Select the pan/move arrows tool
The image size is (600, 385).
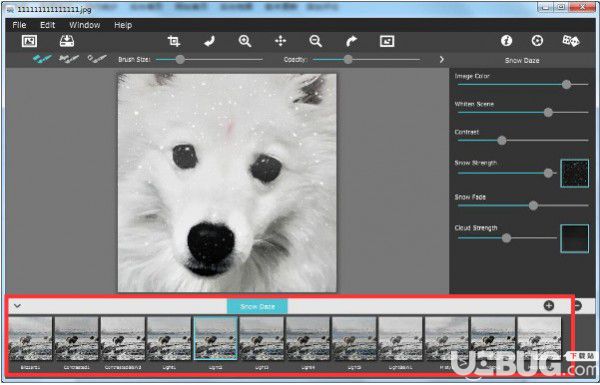(x=280, y=41)
